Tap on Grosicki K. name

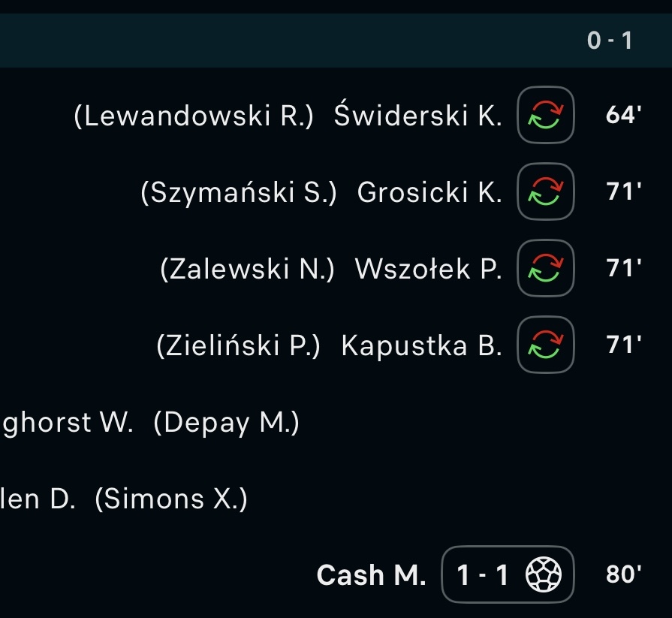[429, 193]
